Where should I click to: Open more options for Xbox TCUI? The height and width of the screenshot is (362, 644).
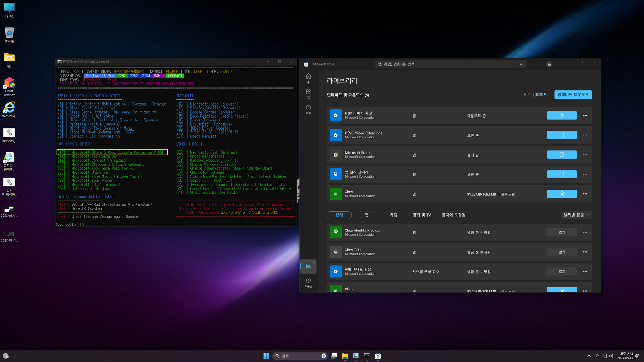click(x=585, y=252)
